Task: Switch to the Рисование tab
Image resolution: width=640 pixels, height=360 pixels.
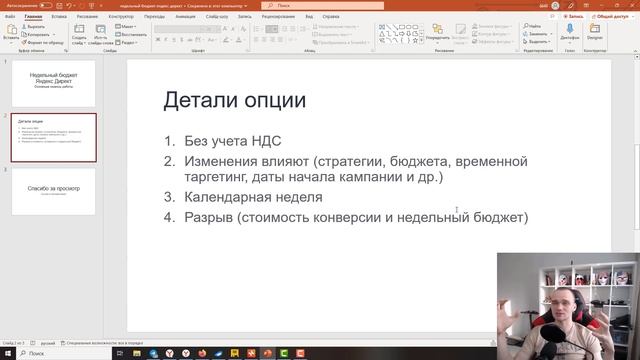Action: [x=87, y=16]
